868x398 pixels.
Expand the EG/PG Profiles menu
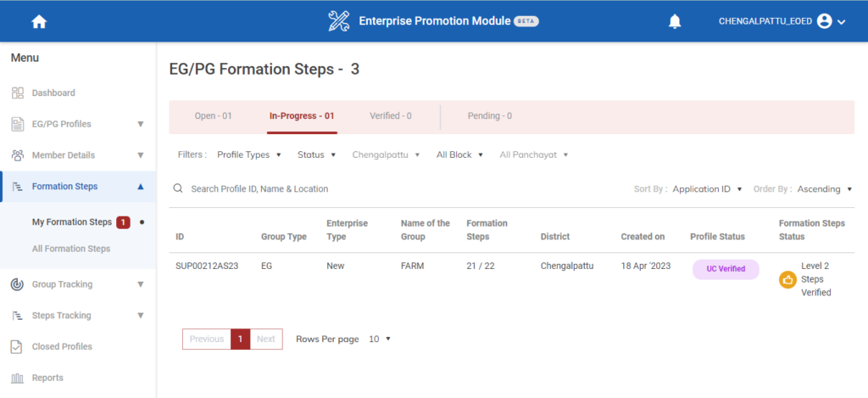(x=140, y=124)
